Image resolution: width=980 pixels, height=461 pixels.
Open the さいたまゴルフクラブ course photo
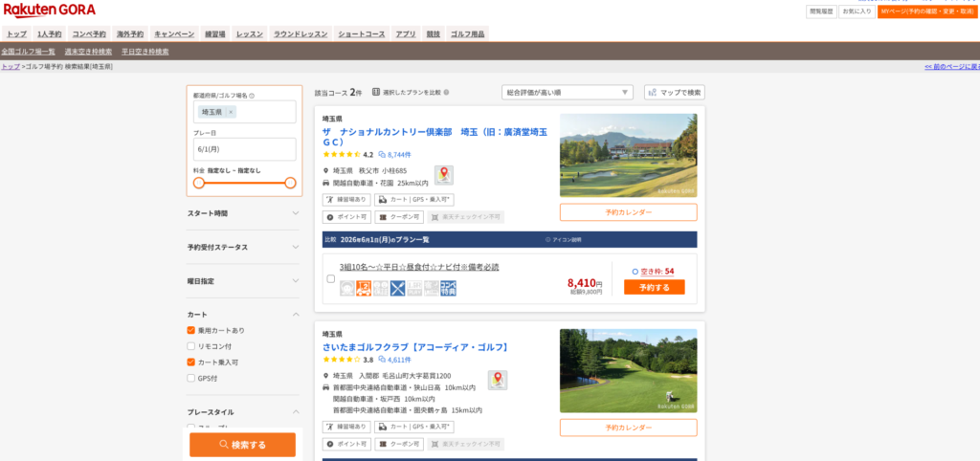click(x=628, y=371)
